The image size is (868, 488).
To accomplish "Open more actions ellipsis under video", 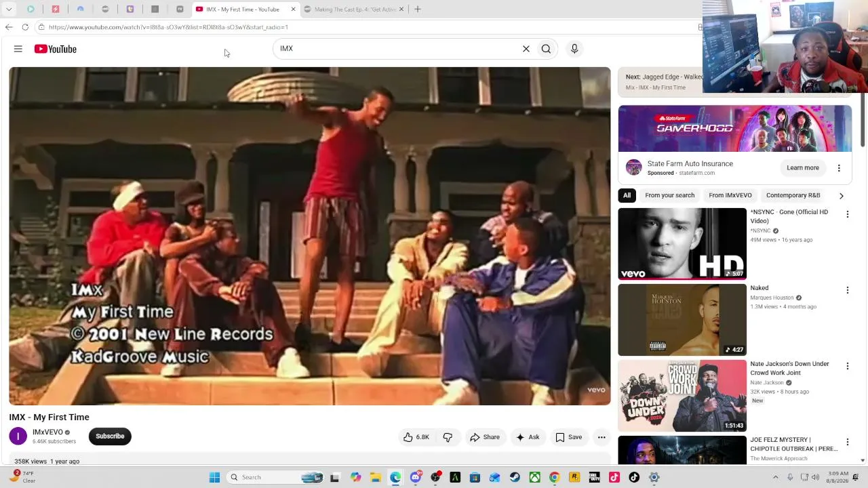I will pos(601,437).
